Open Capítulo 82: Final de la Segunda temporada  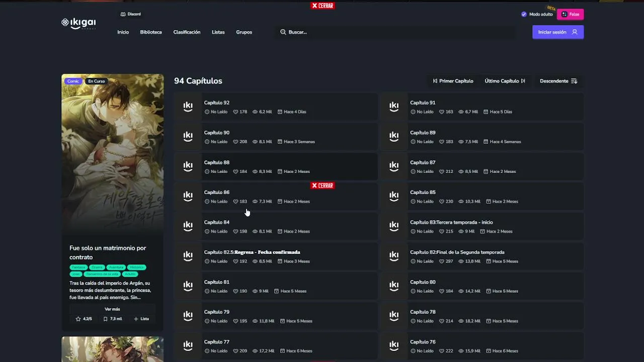[x=482, y=256]
